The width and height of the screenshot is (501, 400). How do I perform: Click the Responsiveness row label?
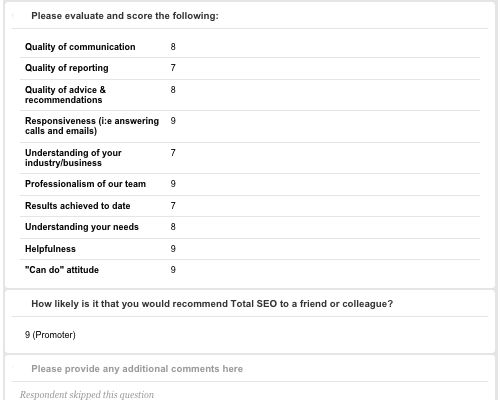pyautogui.click(x=92, y=126)
